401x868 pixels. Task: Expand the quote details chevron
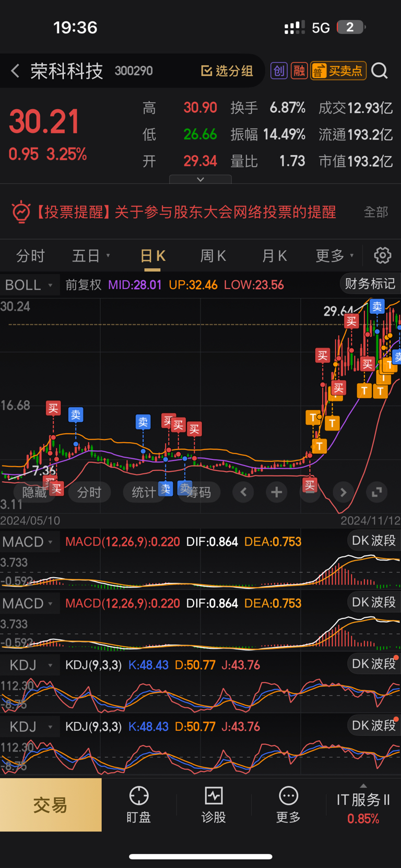(200, 179)
